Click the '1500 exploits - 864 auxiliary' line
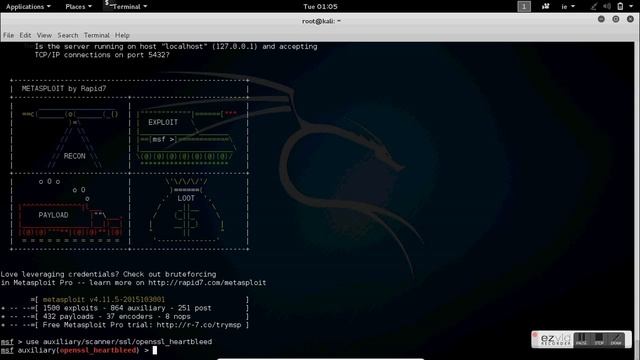 127,308
